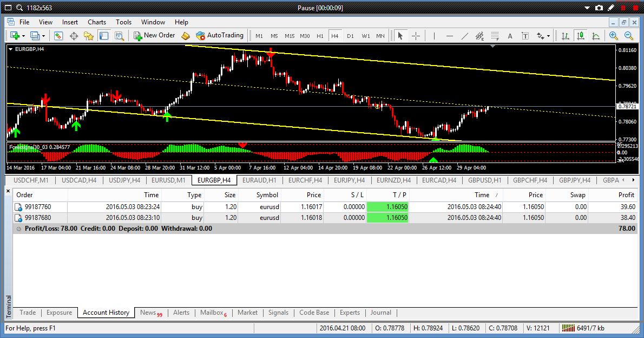The image size is (644, 338).
Task: Click the connection status bars 6491/7 kb
Action: [583, 328]
